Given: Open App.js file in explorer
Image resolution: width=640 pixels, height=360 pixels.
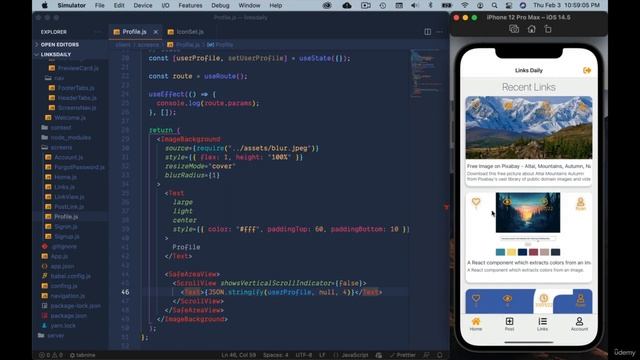Looking at the screenshot, I should pyautogui.click(x=59, y=256).
